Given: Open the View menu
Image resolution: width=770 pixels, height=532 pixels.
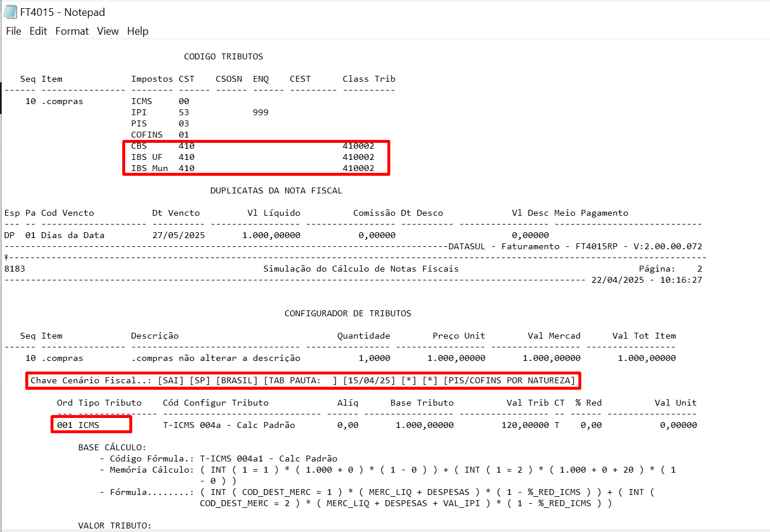Looking at the screenshot, I should [x=108, y=31].
